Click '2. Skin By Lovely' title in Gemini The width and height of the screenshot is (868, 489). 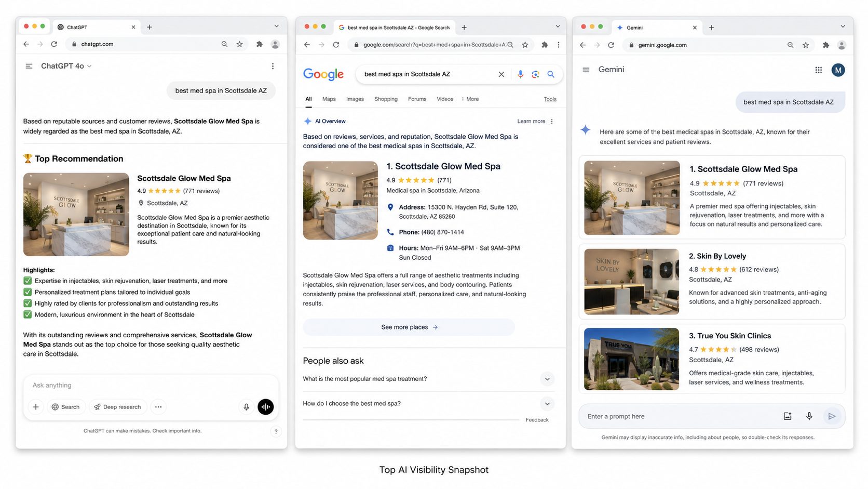click(717, 256)
